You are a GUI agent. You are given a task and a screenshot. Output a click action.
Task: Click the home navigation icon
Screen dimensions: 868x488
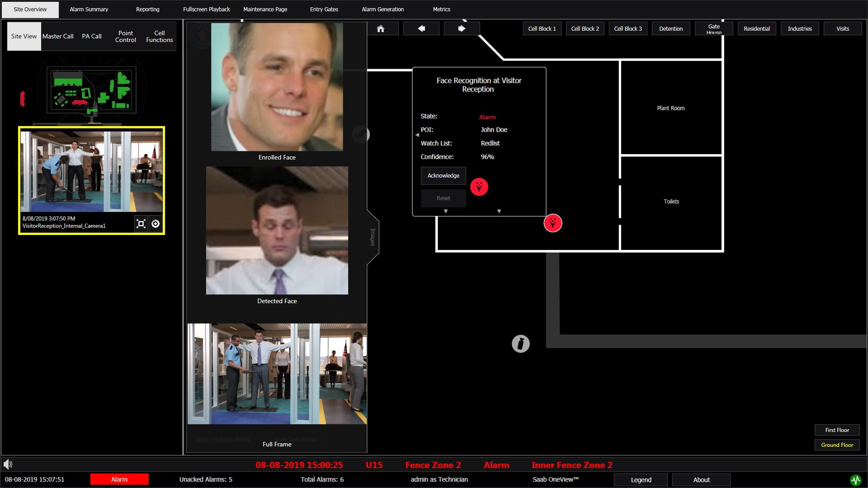[x=381, y=28]
